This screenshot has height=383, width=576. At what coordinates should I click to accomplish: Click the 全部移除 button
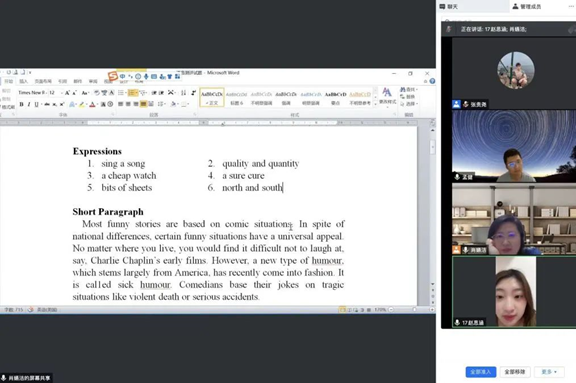515,372
